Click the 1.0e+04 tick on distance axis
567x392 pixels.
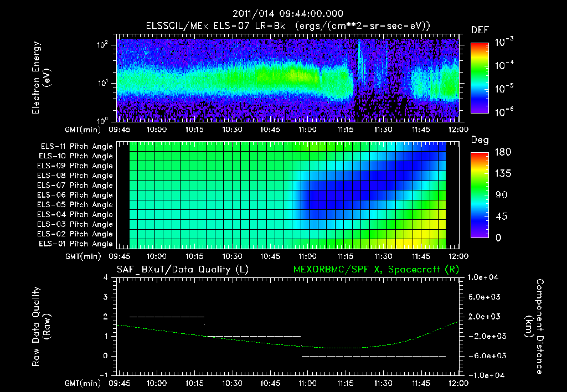coord(483,278)
